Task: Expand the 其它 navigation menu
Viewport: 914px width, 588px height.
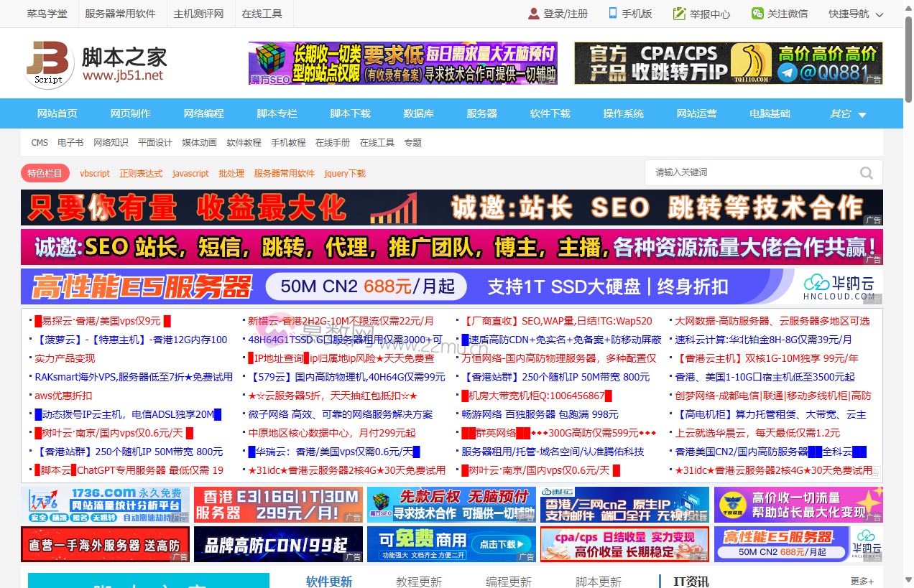Action: click(x=848, y=113)
